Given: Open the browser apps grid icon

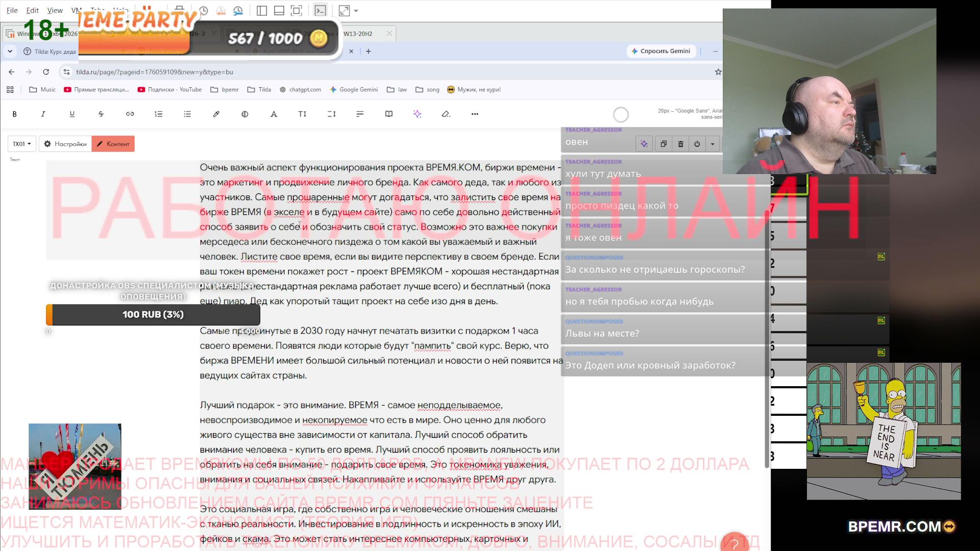Looking at the screenshot, I should [x=10, y=90].
